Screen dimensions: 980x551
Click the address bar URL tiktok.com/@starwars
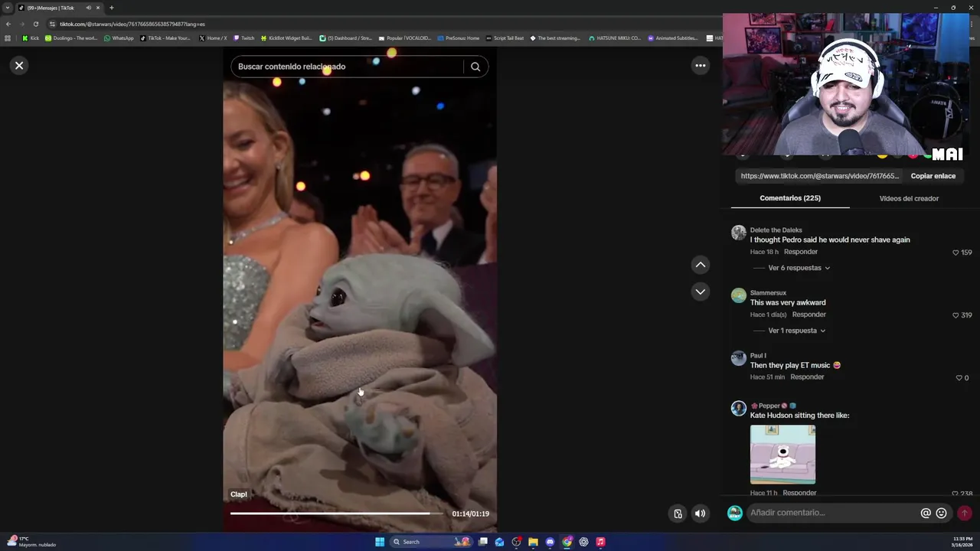(x=132, y=24)
